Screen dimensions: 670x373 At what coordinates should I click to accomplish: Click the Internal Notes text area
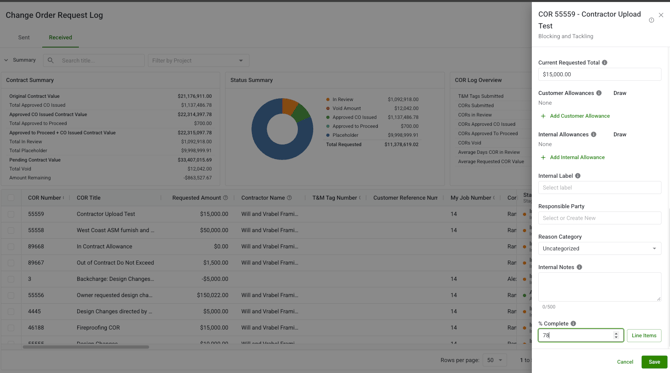coord(599,287)
